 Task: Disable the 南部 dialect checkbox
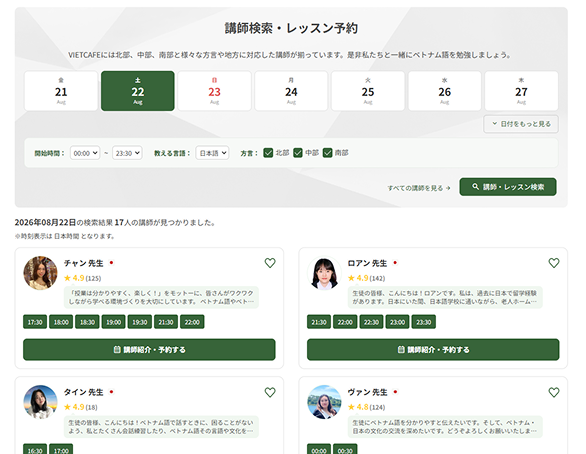click(327, 153)
